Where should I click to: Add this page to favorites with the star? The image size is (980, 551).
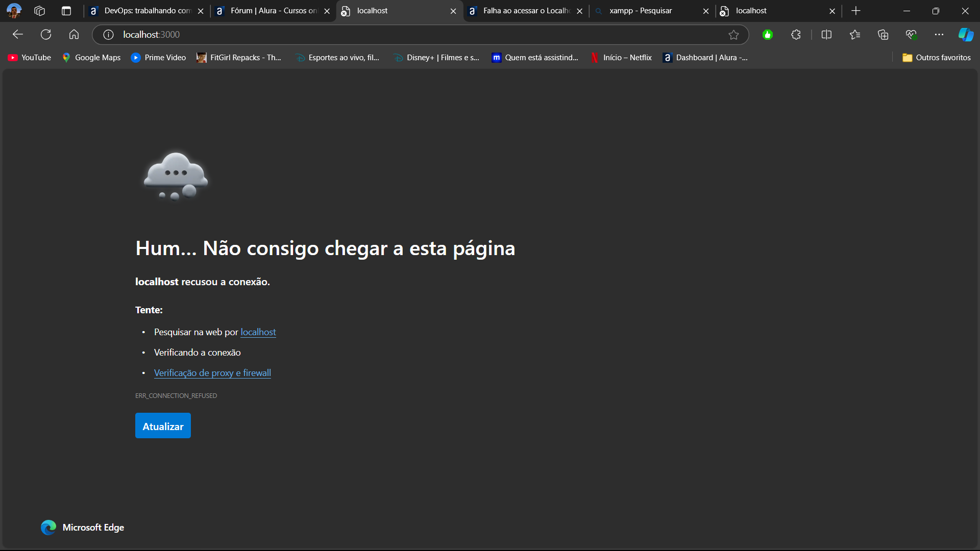coord(734,35)
